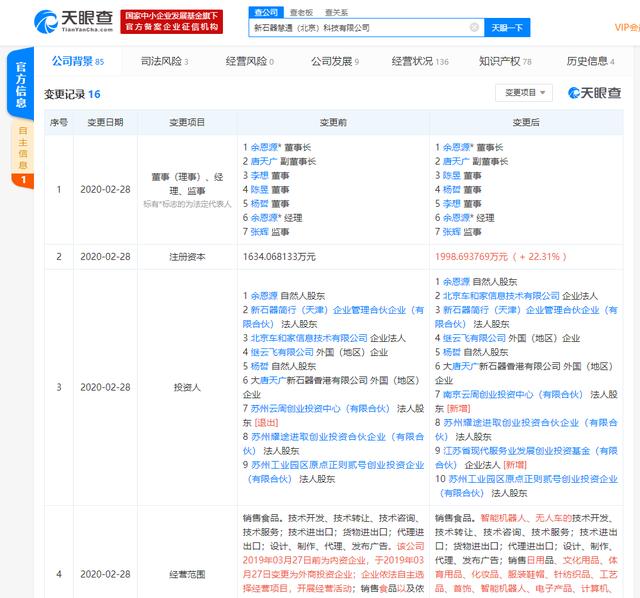Viewport: 640px width, 598px height.
Task: Open 继云飞有限公司 link in 变更前 column
Action: [x=282, y=352]
